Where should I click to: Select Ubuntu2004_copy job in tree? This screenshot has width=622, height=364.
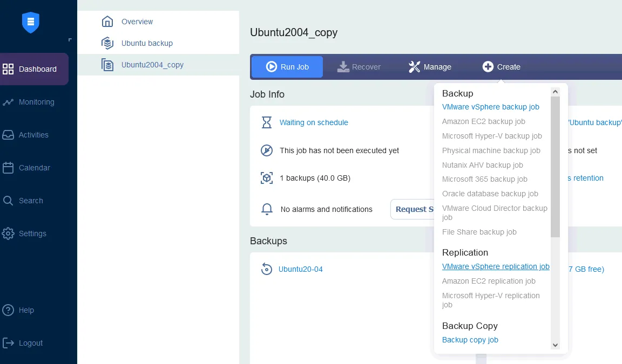(x=152, y=65)
